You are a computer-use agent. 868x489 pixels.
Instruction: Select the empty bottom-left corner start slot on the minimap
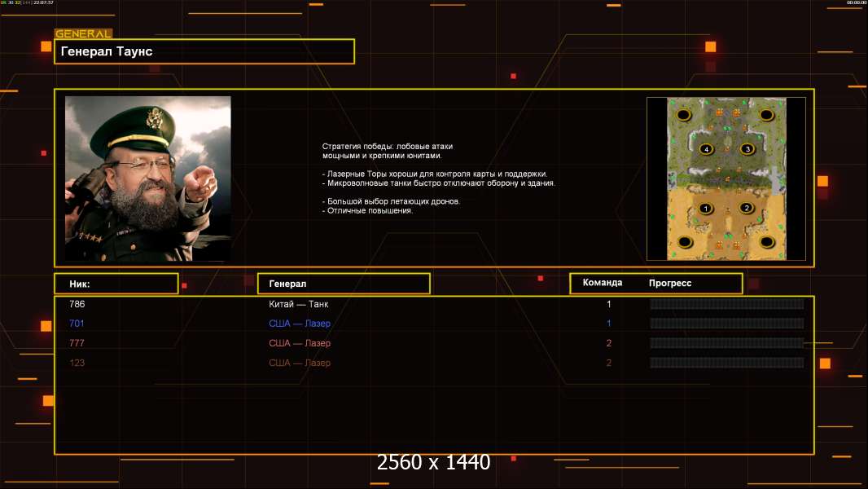click(686, 242)
